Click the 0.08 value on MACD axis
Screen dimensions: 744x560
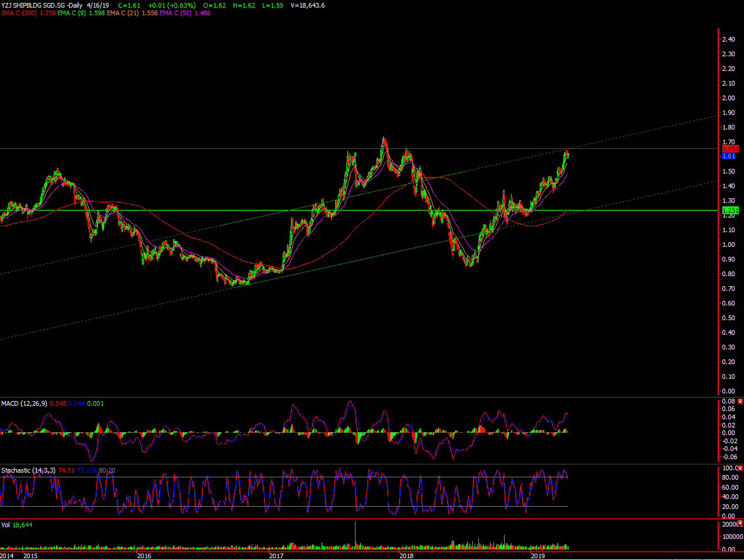(728, 402)
